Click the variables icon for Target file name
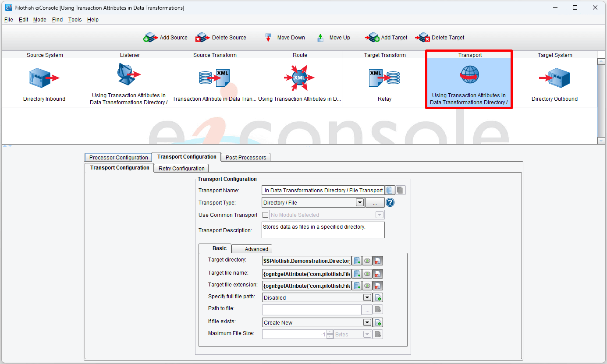This screenshot has height=364, width=607. point(367,274)
